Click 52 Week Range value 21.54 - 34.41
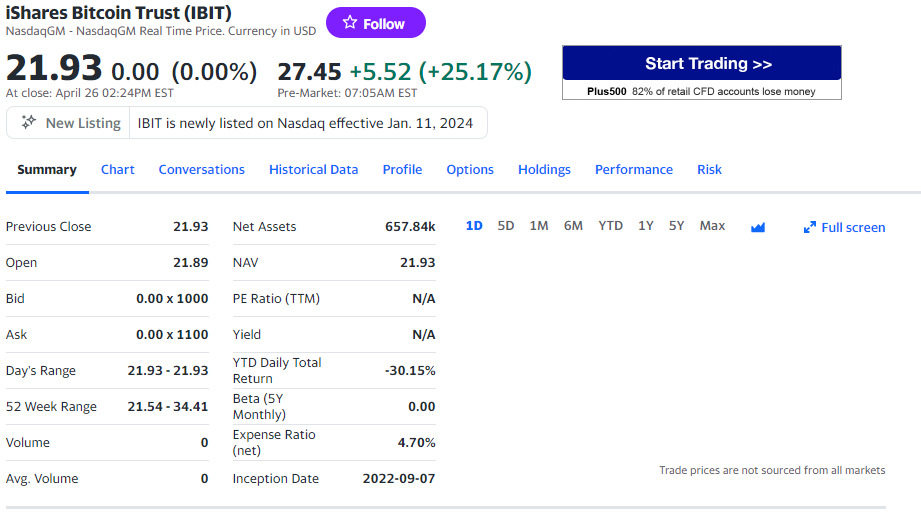The image size is (921, 519). pos(168,406)
